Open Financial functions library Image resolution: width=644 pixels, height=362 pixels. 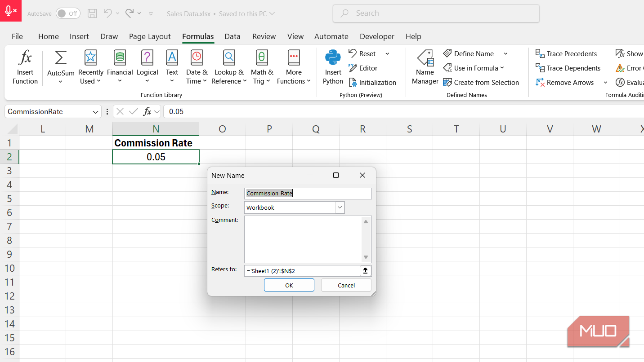tap(120, 67)
